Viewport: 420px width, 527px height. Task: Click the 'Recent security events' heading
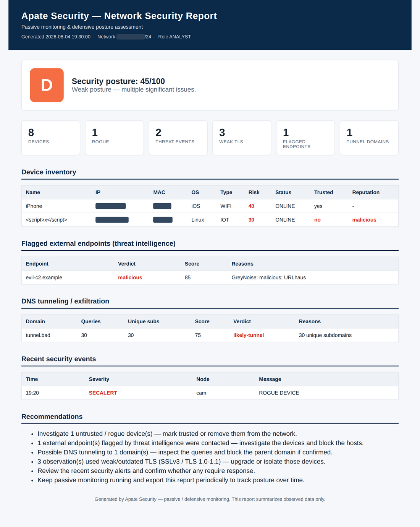pyautogui.click(x=59, y=359)
